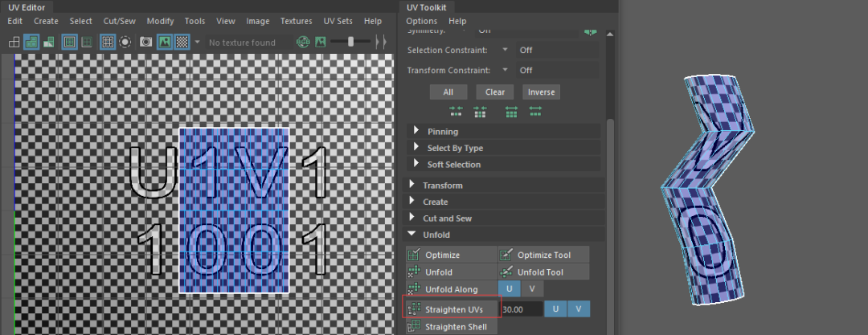Viewport: 868px width, 335px height.
Task: Open the Selection Constraint dropdown arrow
Action: coord(505,49)
